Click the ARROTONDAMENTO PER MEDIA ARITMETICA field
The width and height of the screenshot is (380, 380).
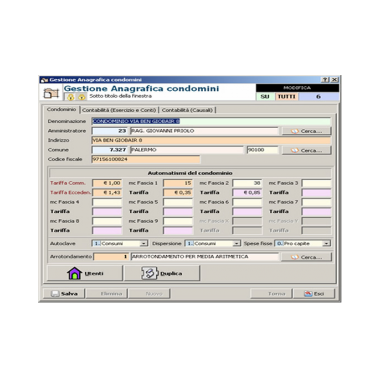[205, 257]
